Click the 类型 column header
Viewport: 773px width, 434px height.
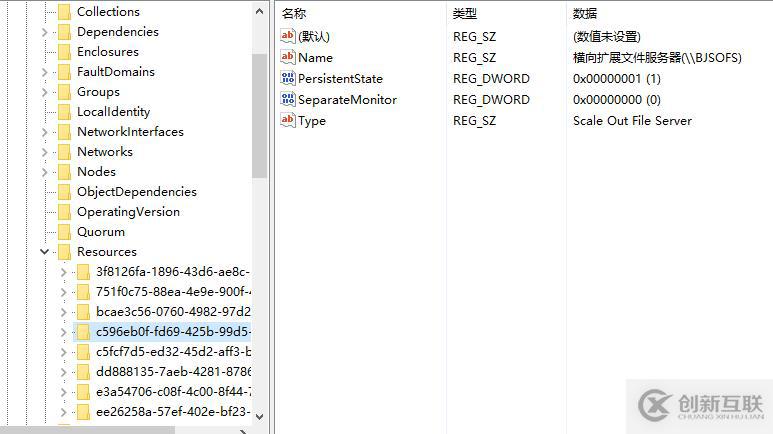(465, 13)
